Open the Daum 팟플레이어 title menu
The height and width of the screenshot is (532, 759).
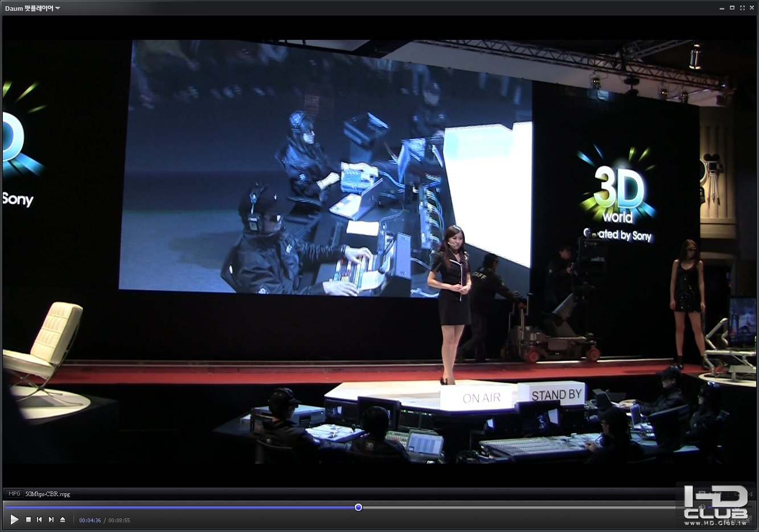tap(32, 8)
